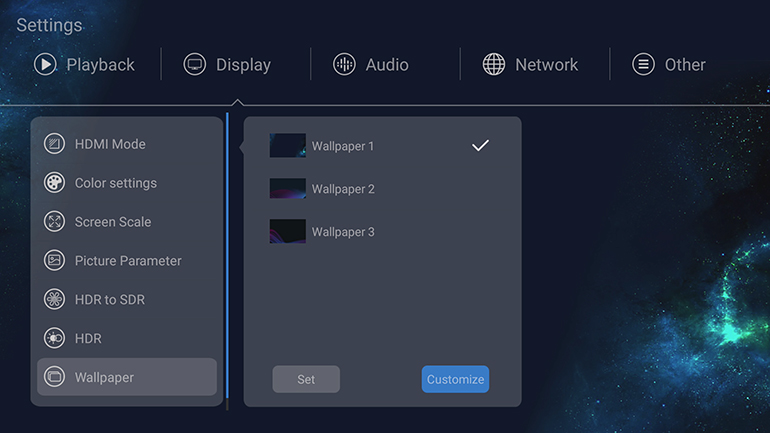Click the Wallpaper 1 thumbnail preview
770x433 pixels.
[288, 146]
